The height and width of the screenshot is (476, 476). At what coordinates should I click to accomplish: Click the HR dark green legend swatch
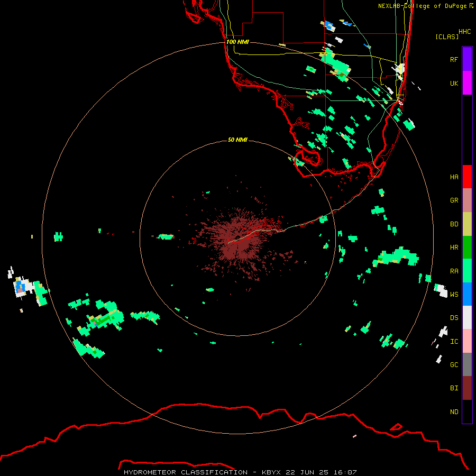[x=467, y=248]
